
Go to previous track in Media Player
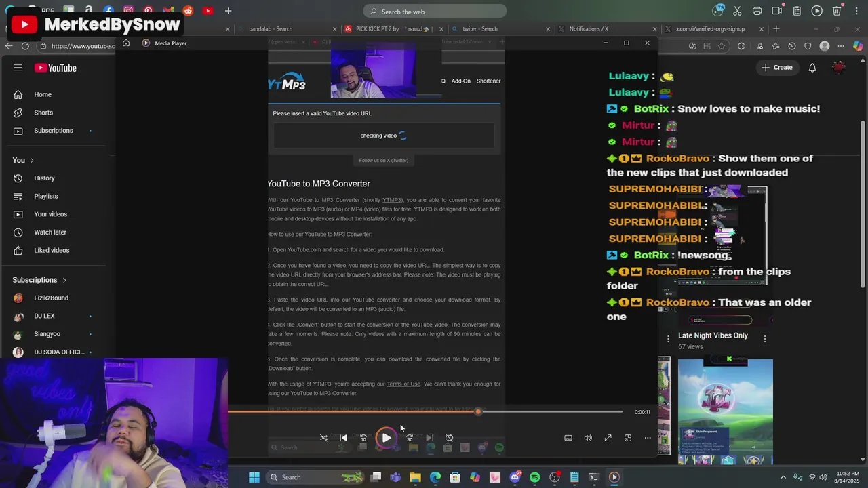tap(343, 438)
